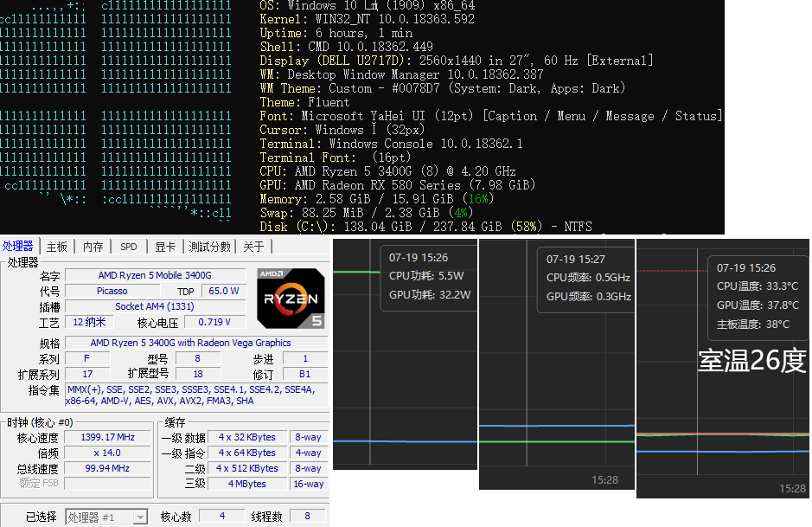812x527 pixels.
Task: Click the 室温26度 caption
Action: coord(752,361)
